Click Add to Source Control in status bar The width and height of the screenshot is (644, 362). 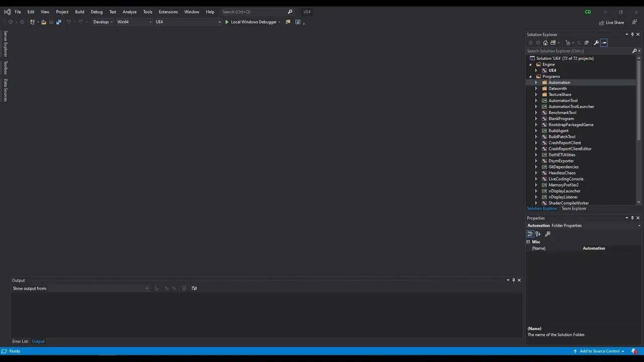click(599, 351)
